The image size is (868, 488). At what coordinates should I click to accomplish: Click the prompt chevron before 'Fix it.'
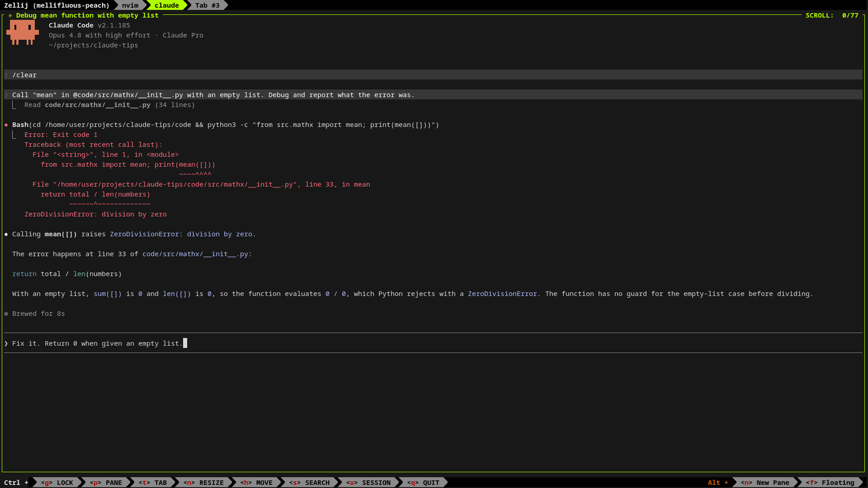pyautogui.click(x=6, y=343)
